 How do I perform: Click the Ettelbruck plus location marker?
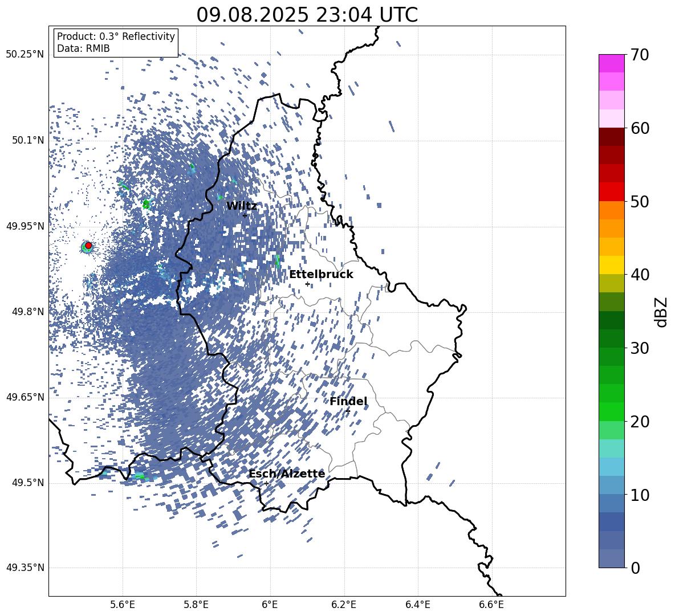pos(307,284)
